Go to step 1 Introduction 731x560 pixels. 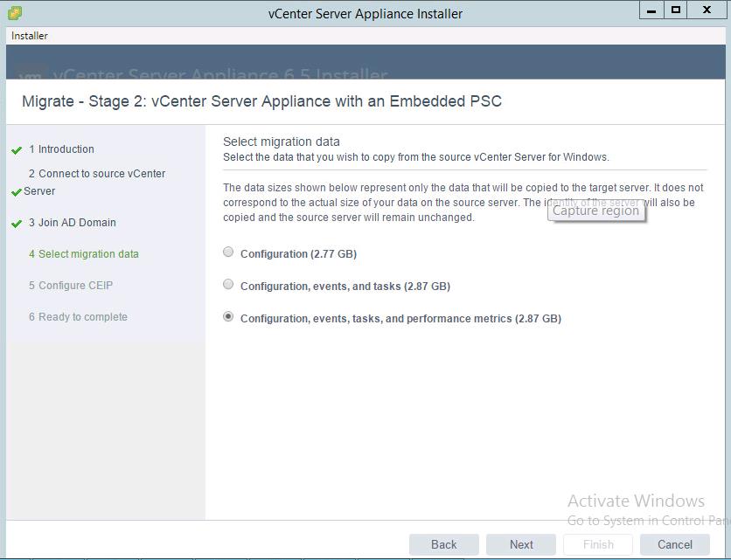point(61,149)
